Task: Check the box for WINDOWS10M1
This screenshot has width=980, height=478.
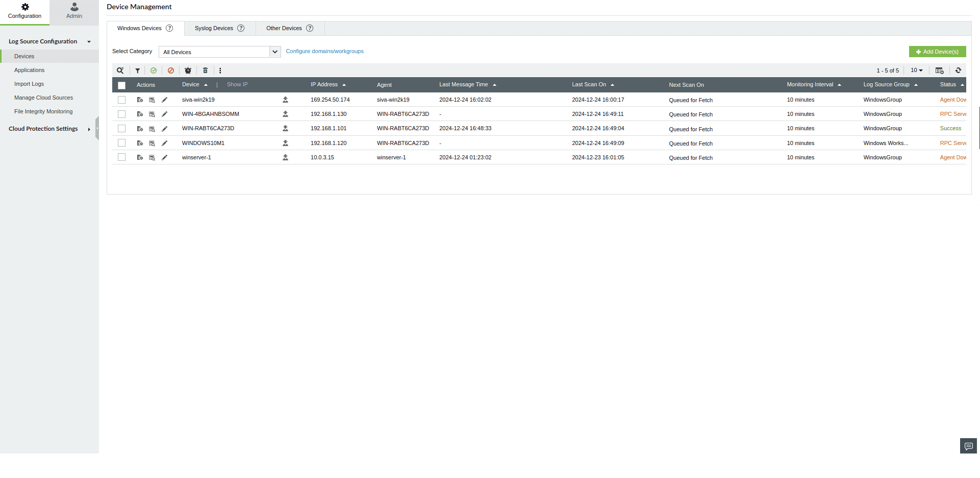Action: tap(121, 142)
